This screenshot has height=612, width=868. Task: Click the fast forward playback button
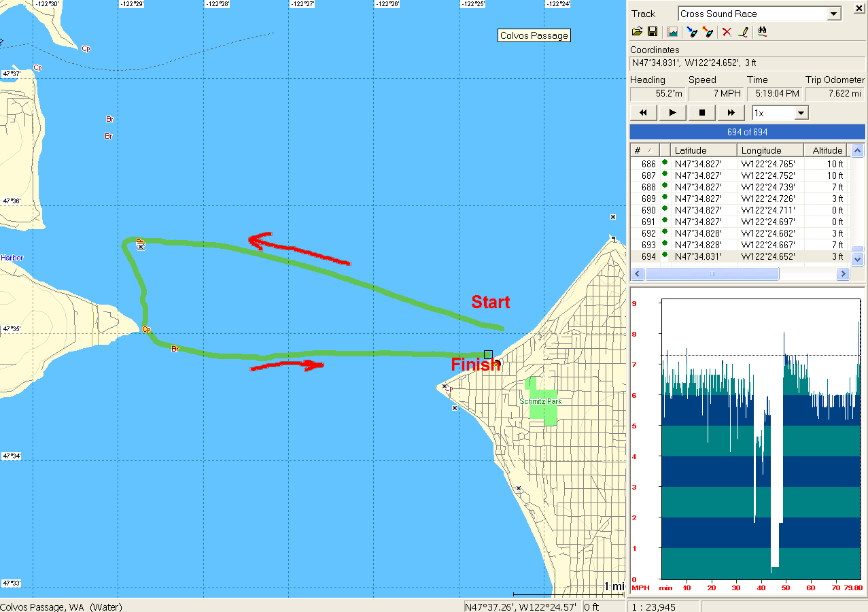pyautogui.click(x=731, y=113)
